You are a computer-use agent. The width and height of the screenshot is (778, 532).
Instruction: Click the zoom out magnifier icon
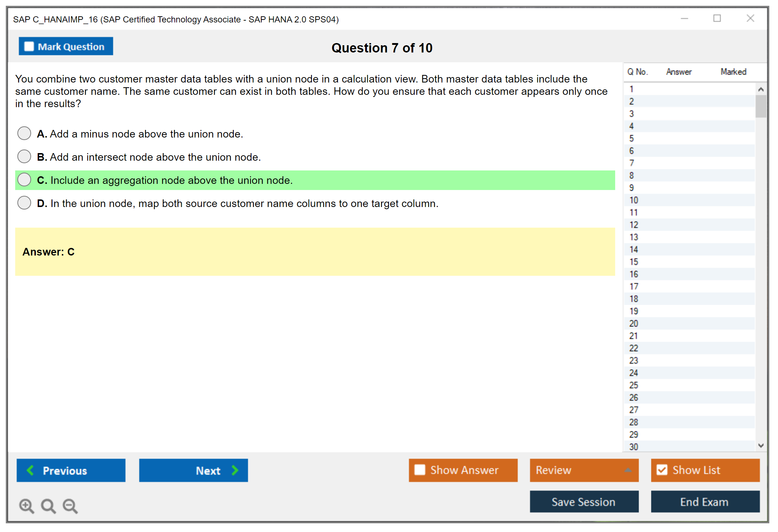point(70,506)
